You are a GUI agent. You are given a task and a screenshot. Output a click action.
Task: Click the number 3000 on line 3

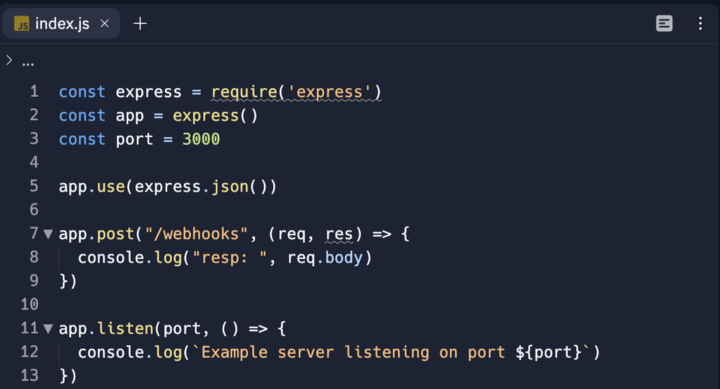(x=201, y=139)
